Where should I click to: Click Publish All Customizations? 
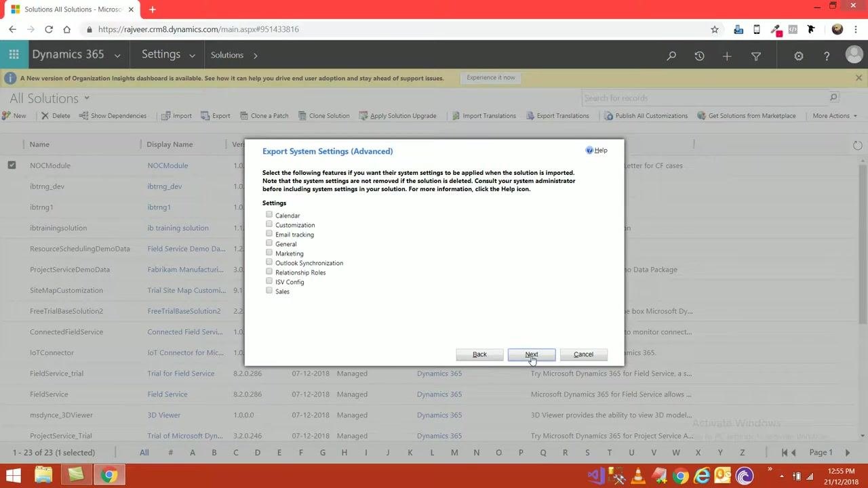point(646,116)
